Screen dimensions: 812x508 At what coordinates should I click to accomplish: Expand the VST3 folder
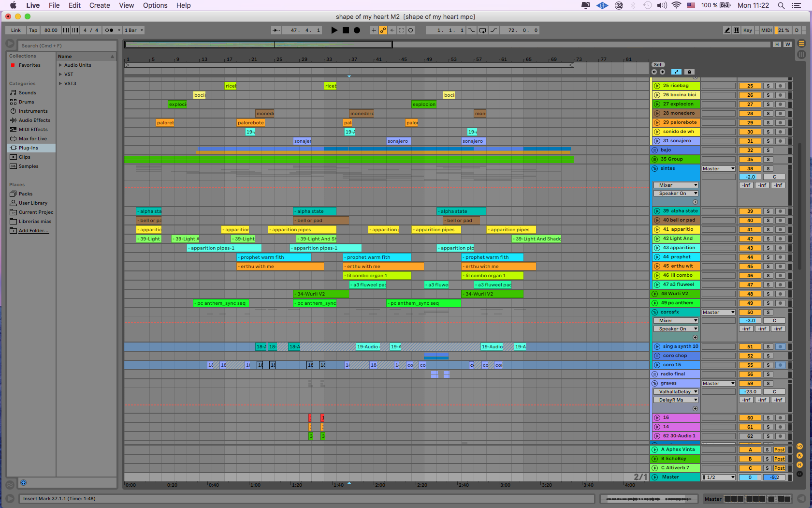[x=60, y=83]
